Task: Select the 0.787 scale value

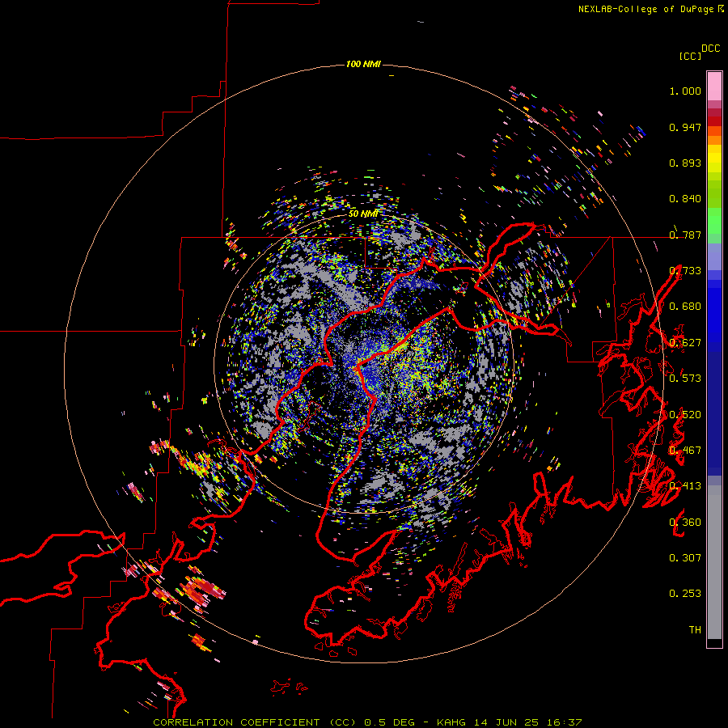Action: 685,235
